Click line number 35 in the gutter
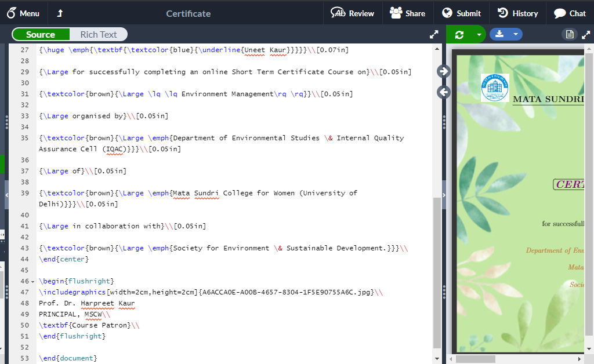Screen dimensions: 594x364 click(24, 138)
